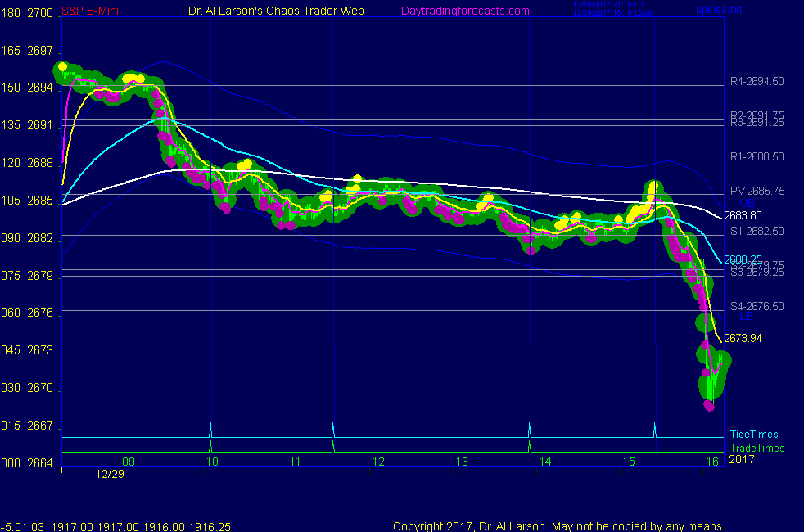This screenshot has width=804, height=532.
Task: Click the 180 2700 axis label
Action: (27, 13)
